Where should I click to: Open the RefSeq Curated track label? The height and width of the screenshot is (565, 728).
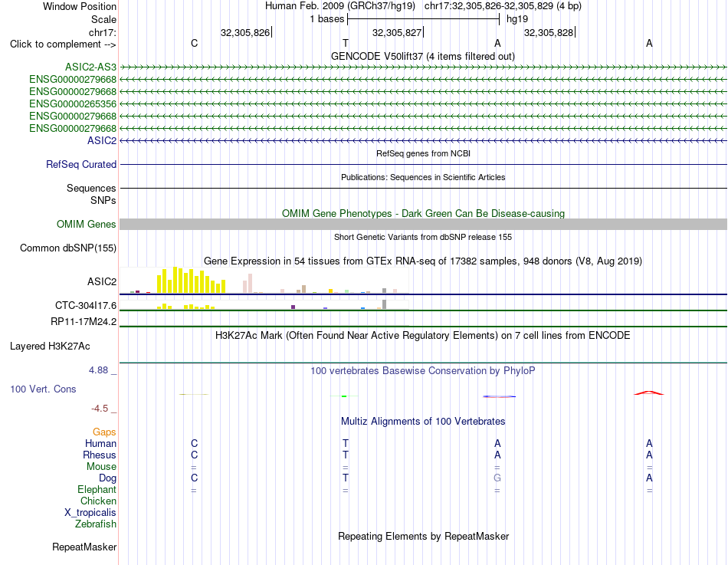(81, 165)
